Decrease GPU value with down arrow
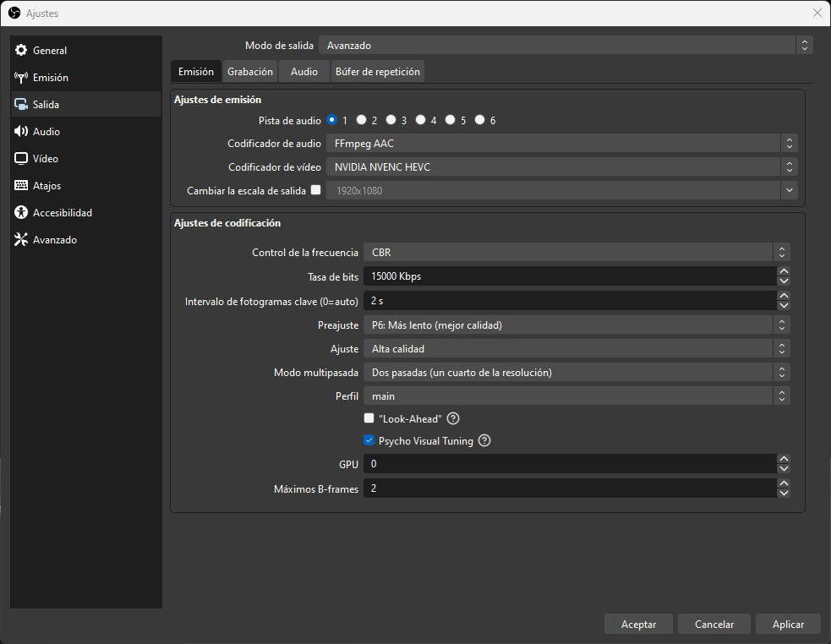 pos(784,468)
